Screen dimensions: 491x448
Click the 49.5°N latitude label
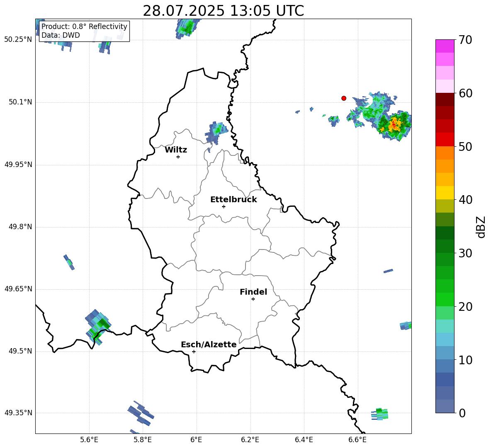click(x=20, y=351)
